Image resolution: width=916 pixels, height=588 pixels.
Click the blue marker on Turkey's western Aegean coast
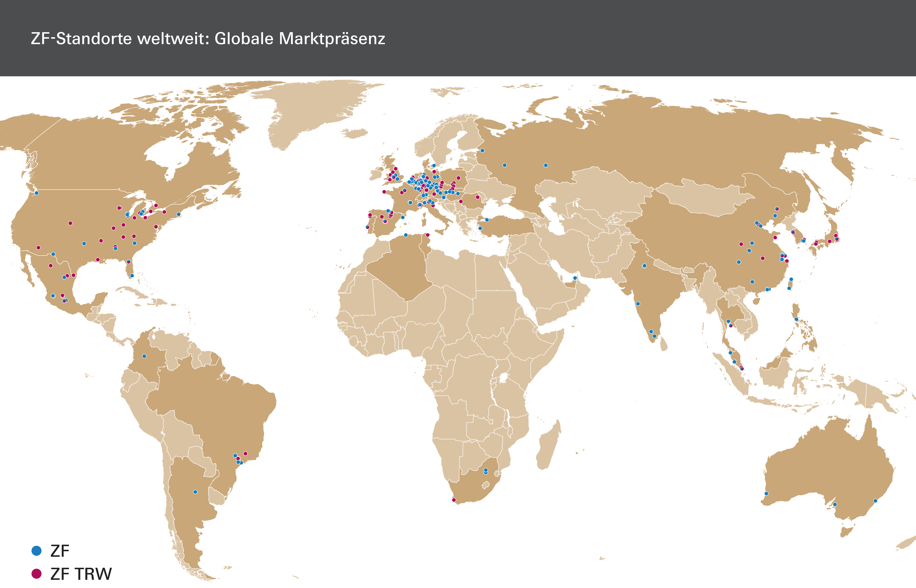click(480, 228)
